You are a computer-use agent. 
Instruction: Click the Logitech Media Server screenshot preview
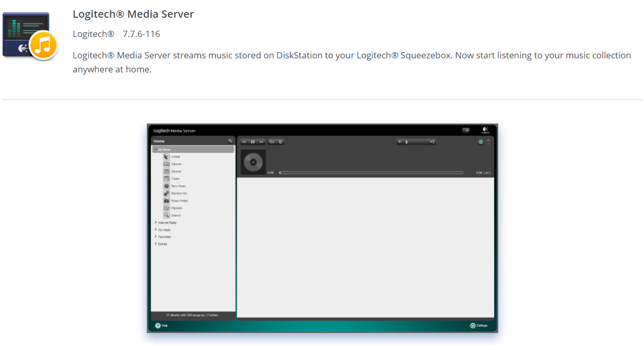322,228
